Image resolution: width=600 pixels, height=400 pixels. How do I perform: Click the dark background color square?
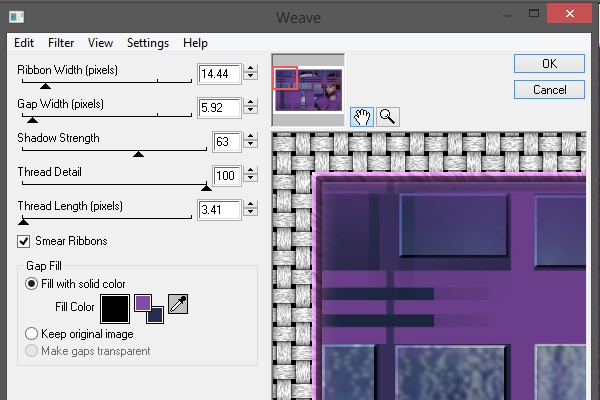pyautogui.click(x=155, y=315)
